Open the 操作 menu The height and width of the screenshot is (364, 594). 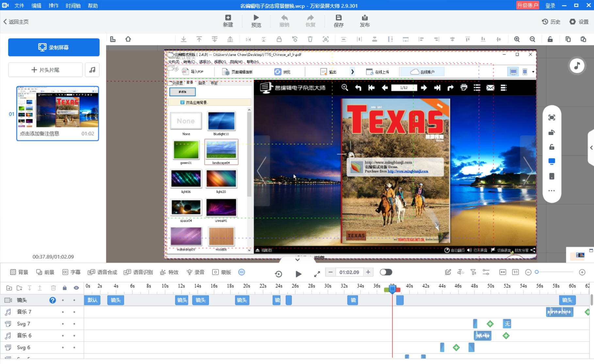(x=53, y=6)
